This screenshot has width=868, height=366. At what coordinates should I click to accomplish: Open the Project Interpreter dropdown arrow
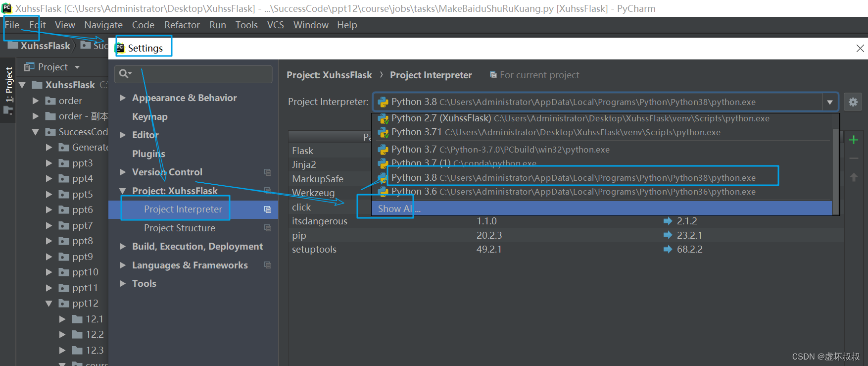830,102
